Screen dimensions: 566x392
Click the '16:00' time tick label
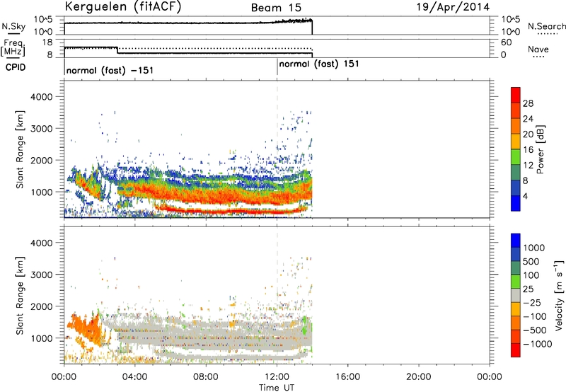(348, 377)
